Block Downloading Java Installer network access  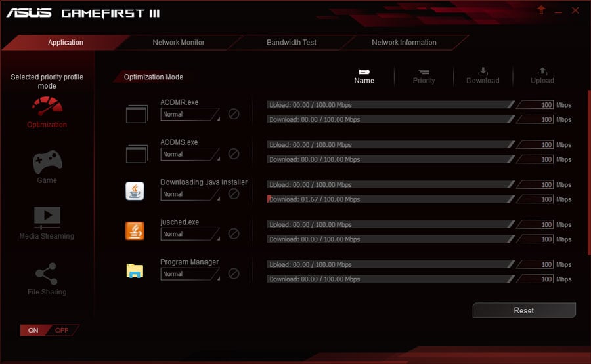click(x=234, y=193)
